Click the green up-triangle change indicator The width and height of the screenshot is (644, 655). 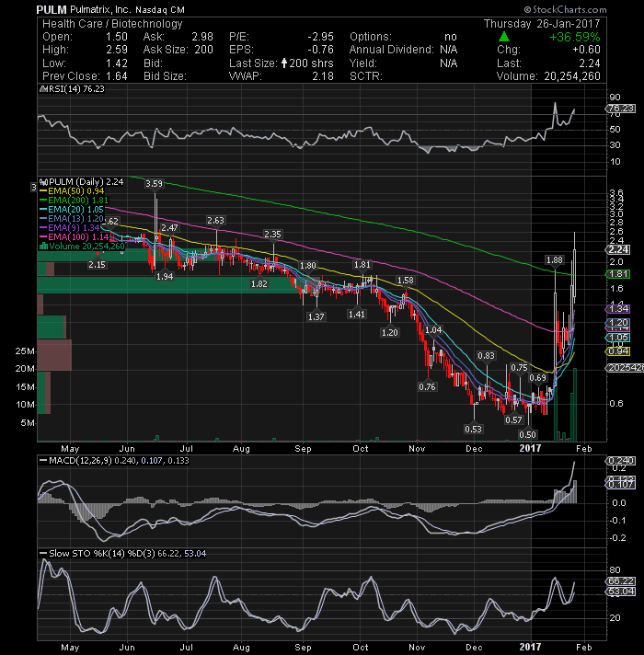(x=504, y=37)
